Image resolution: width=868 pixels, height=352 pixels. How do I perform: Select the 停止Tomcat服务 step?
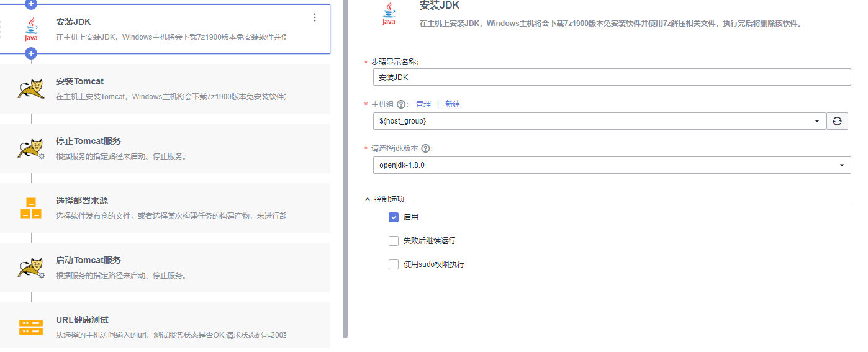tap(165, 148)
